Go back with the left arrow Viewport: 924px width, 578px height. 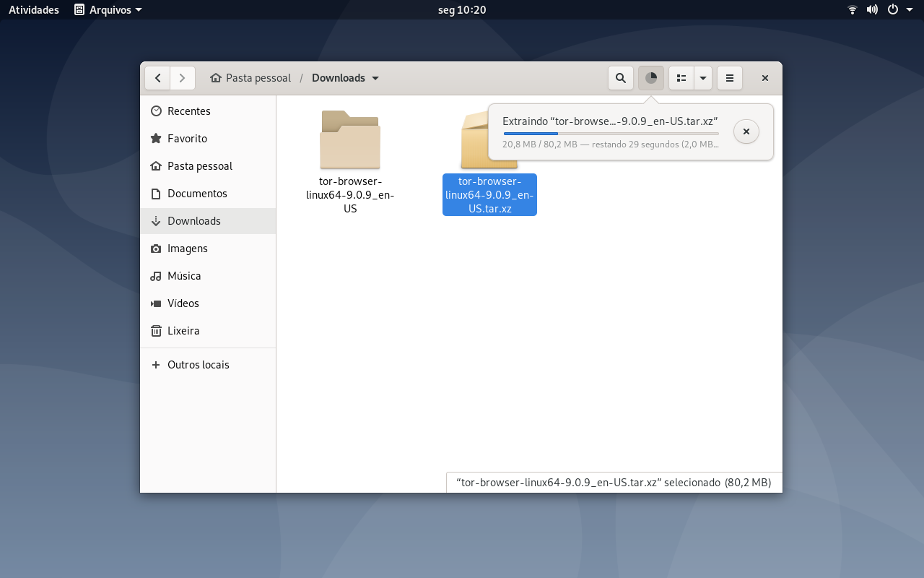click(158, 78)
